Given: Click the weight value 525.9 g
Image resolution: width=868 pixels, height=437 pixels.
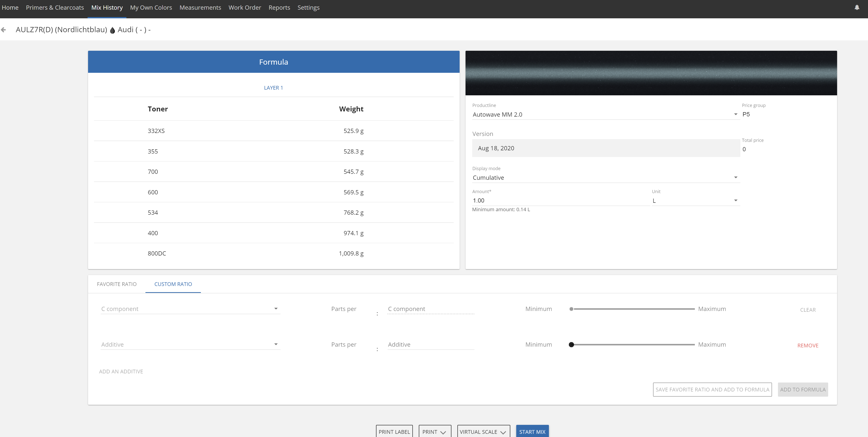Looking at the screenshot, I should point(353,131).
